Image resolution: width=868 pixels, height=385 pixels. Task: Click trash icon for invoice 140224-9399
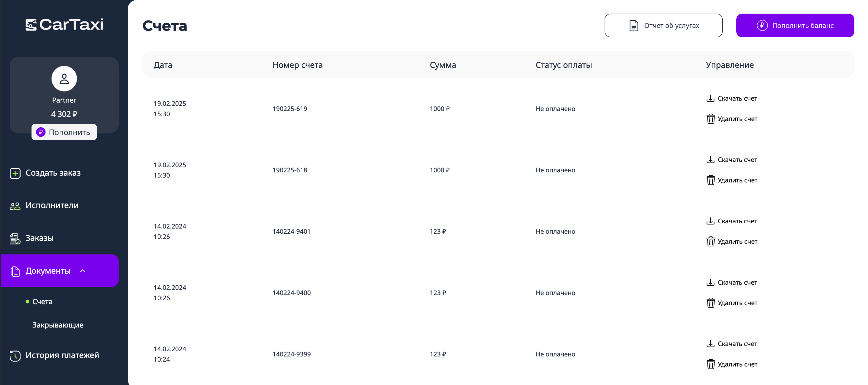pos(711,364)
